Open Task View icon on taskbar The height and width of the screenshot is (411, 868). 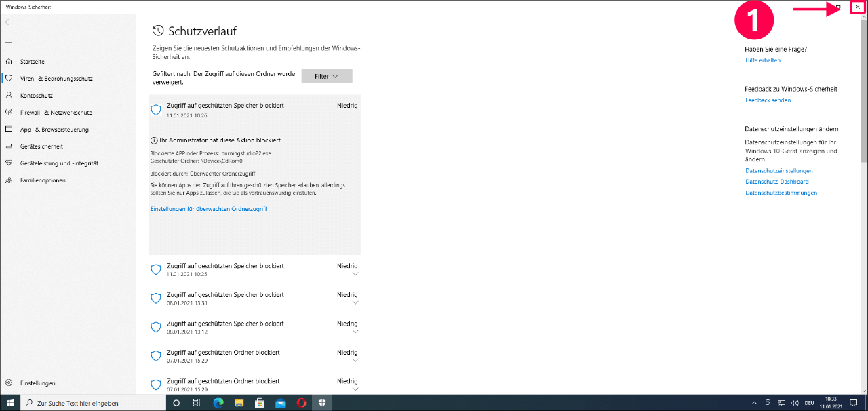pos(197,403)
